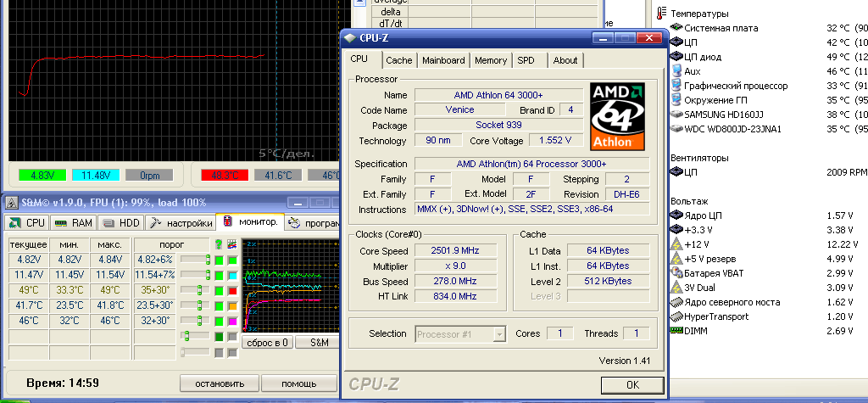Open the About tab in CPU-Z

pos(565,60)
